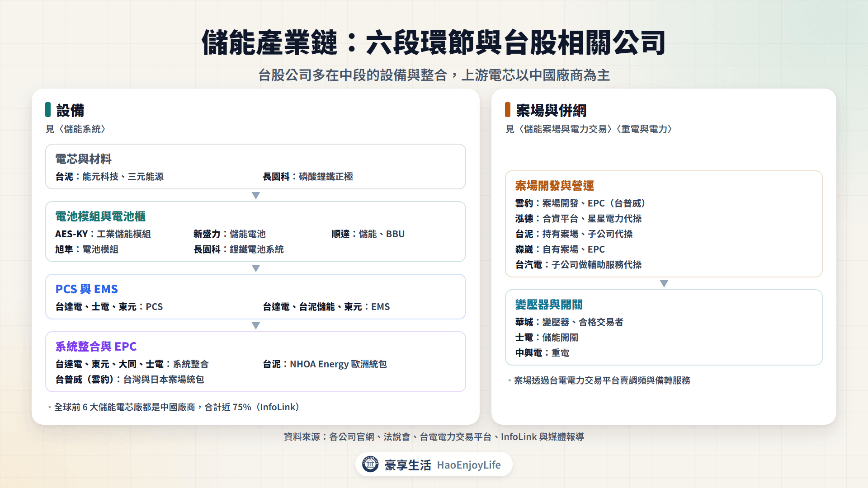Click 旭隼：電池模組 entry
Image resolution: width=868 pixels, height=488 pixels.
pos(87,249)
